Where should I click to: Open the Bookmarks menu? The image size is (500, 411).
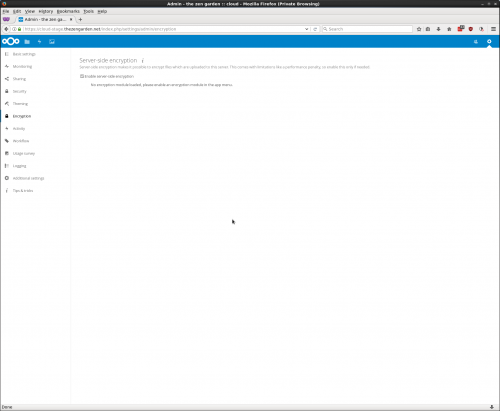click(68, 11)
